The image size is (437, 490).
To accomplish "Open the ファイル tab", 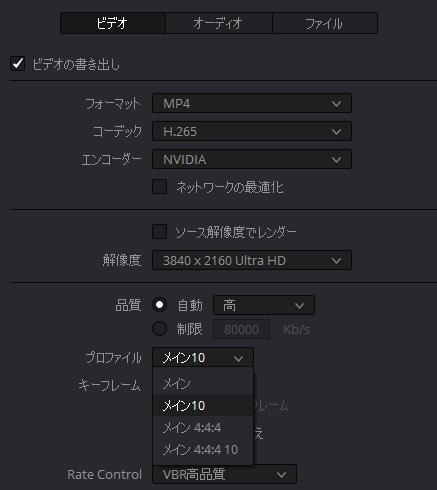I will pyautogui.click(x=325, y=23).
